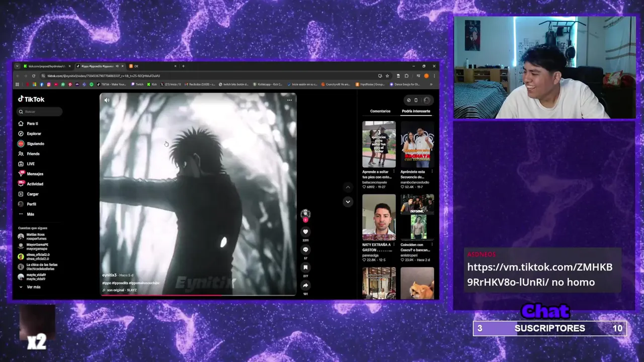The height and width of the screenshot is (362, 644).
Task: Open Chrome three-dot menu
Action: pos(434,76)
